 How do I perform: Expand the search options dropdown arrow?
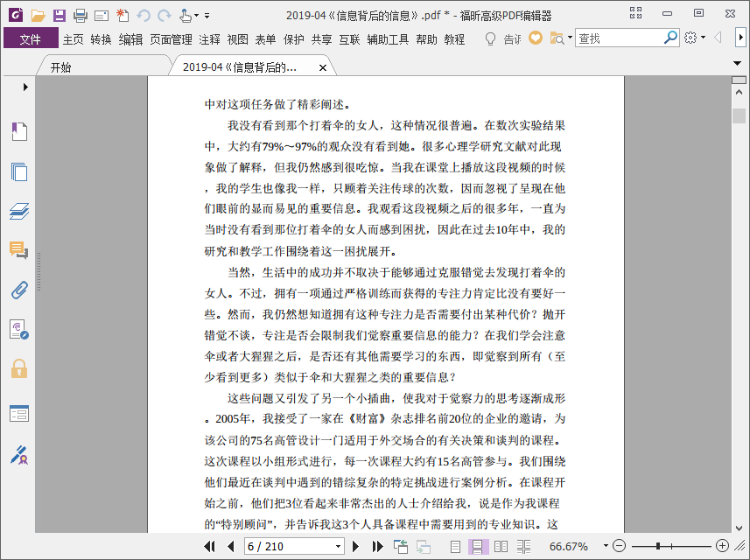(570, 38)
